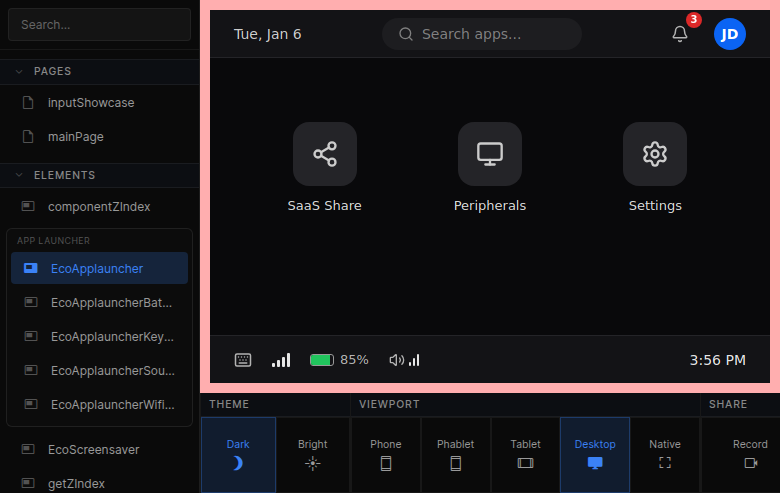
Task: Collapse the PAGES section
Action: click(19, 71)
